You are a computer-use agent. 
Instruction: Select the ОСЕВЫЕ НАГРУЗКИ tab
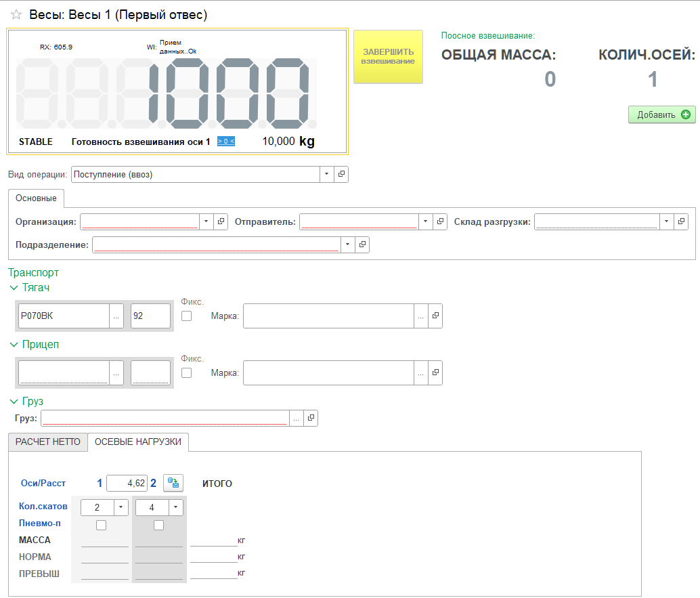(x=138, y=442)
